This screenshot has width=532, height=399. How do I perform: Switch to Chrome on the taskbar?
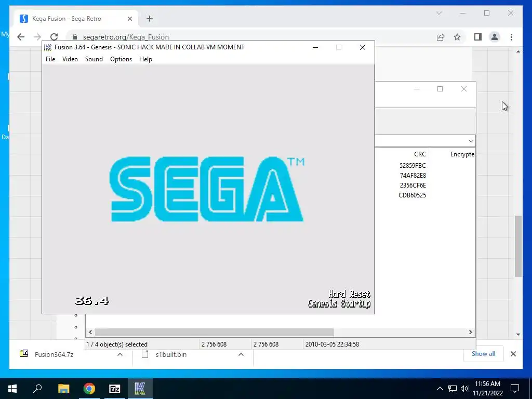[x=89, y=389]
